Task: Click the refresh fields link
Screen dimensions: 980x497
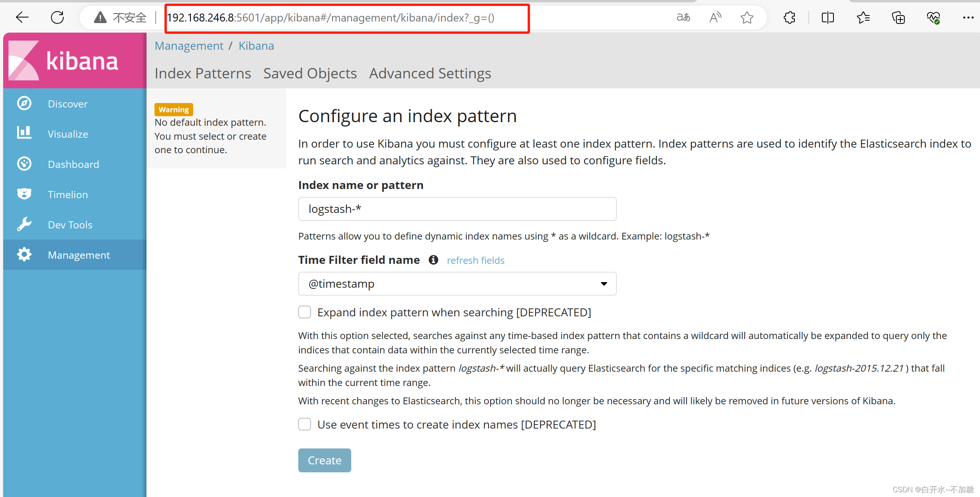Action: coord(475,260)
